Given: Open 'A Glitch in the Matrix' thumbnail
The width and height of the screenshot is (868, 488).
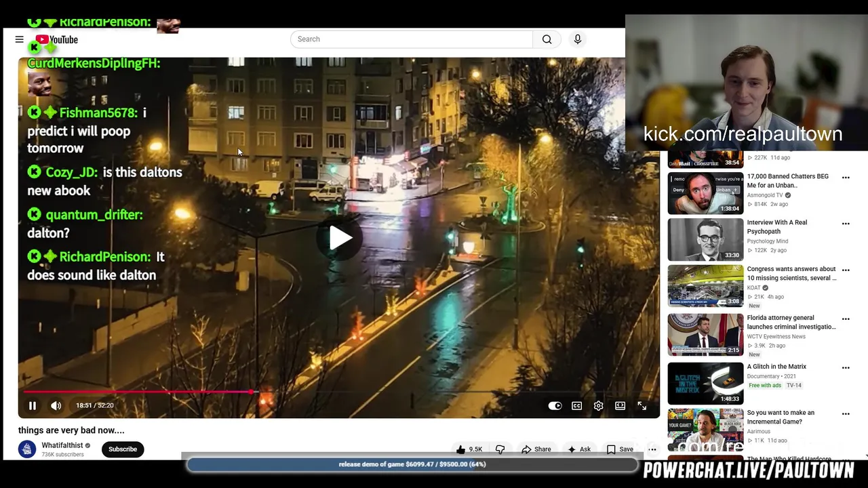Looking at the screenshot, I should coord(705,383).
